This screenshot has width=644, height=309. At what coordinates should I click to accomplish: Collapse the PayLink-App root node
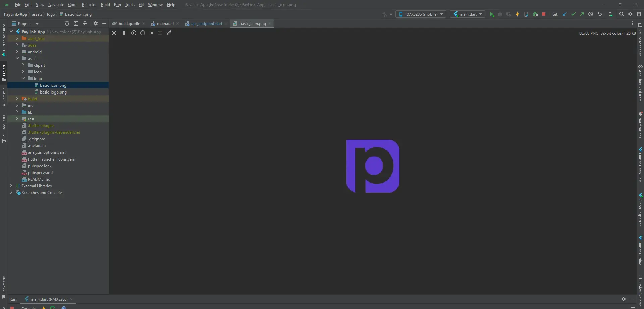(x=11, y=32)
